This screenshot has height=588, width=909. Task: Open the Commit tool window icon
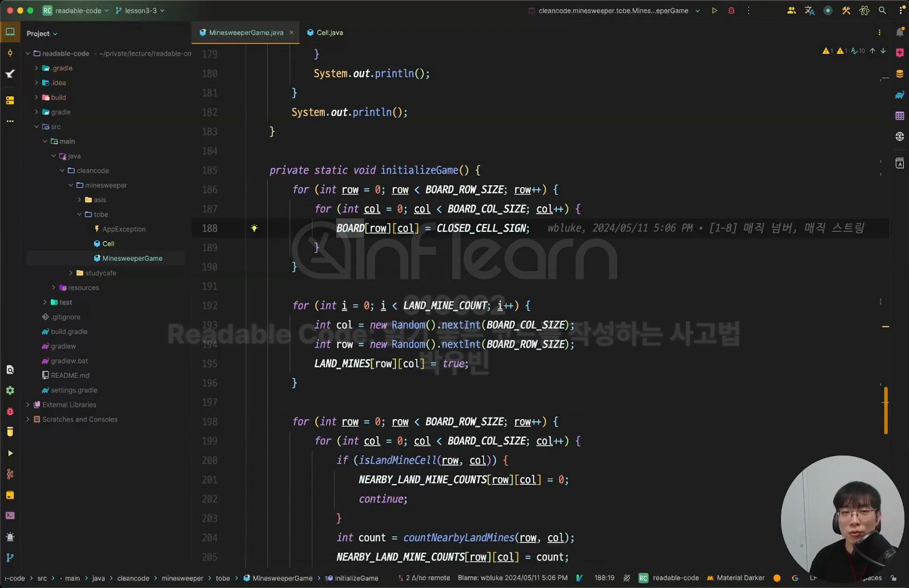tap(10, 53)
